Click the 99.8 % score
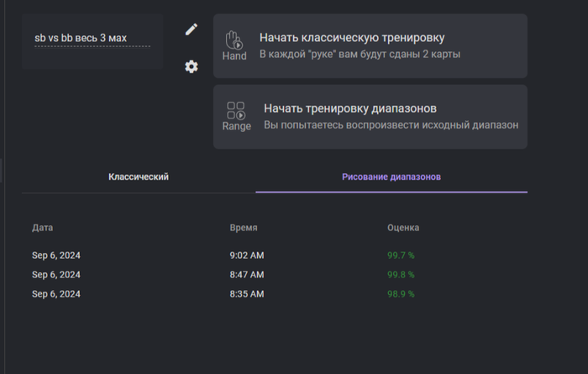Screen dimensions: 588x374 (401, 275)
